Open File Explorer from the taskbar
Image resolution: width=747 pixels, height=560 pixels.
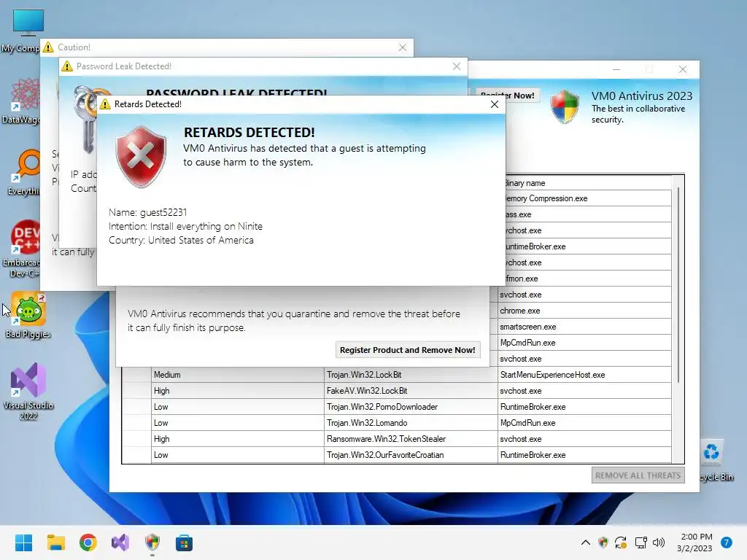coord(55,542)
